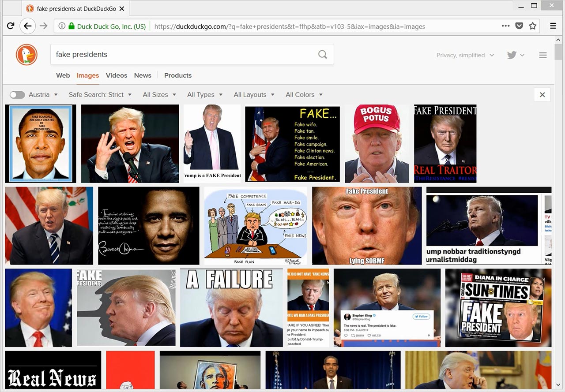The height and width of the screenshot is (392, 565).
Task: Open the A FAILURE meme image
Action: click(x=232, y=308)
